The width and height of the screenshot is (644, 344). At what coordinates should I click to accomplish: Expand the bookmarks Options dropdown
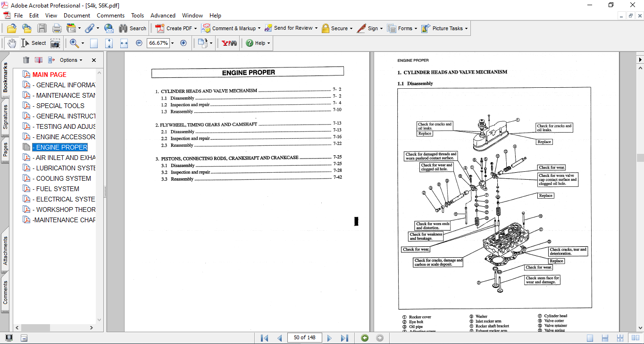tap(71, 60)
